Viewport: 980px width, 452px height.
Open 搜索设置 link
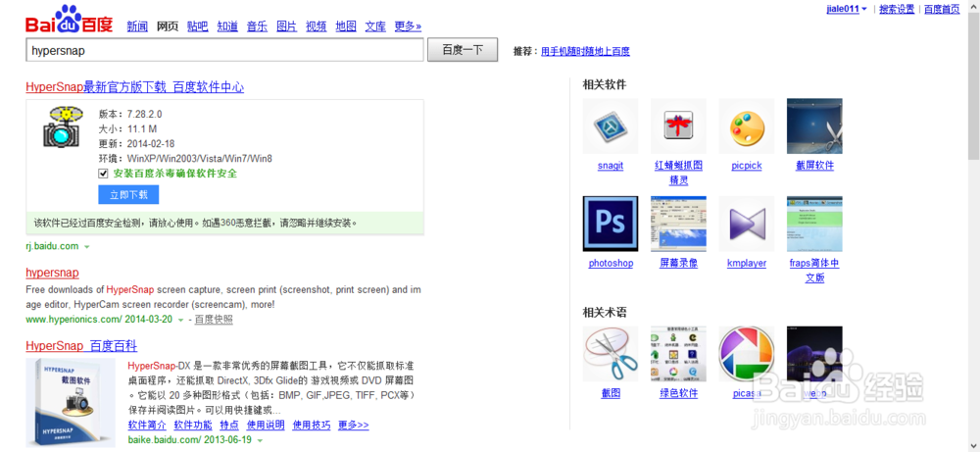(x=897, y=10)
